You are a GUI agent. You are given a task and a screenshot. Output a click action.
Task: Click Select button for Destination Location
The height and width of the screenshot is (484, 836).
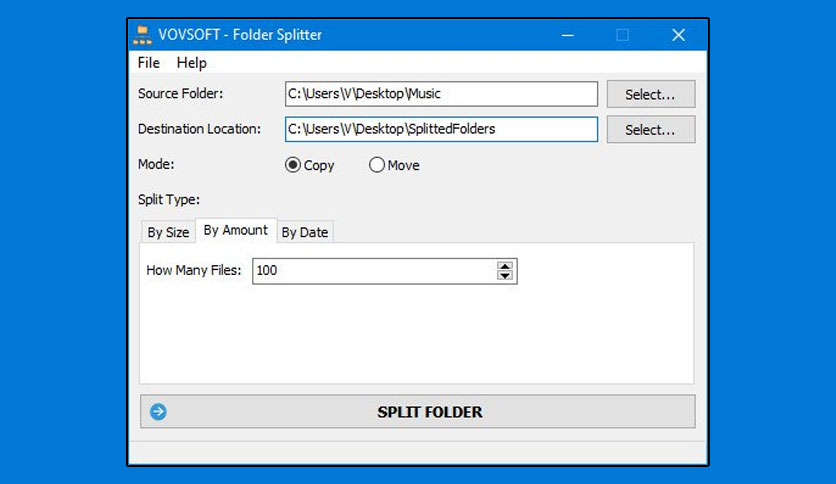click(650, 130)
